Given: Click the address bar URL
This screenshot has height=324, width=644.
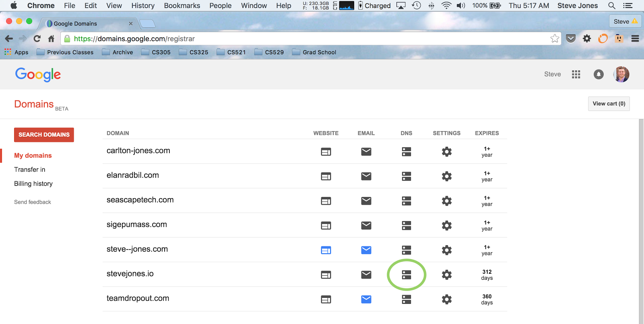Looking at the screenshot, I should click(134, 39).
